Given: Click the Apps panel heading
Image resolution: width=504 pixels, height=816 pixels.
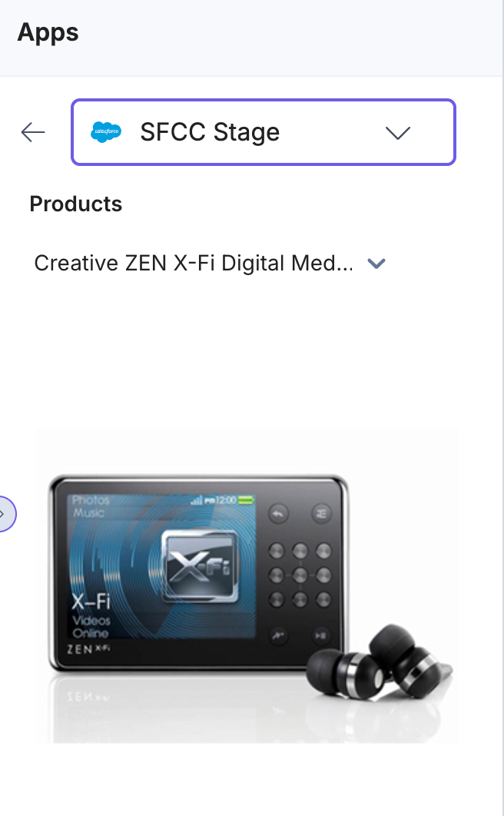Looking at the screenshot, I should (x=48, y=32).
